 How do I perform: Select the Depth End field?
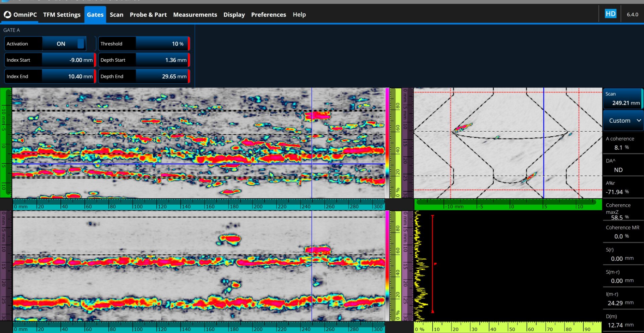[162, 76]
